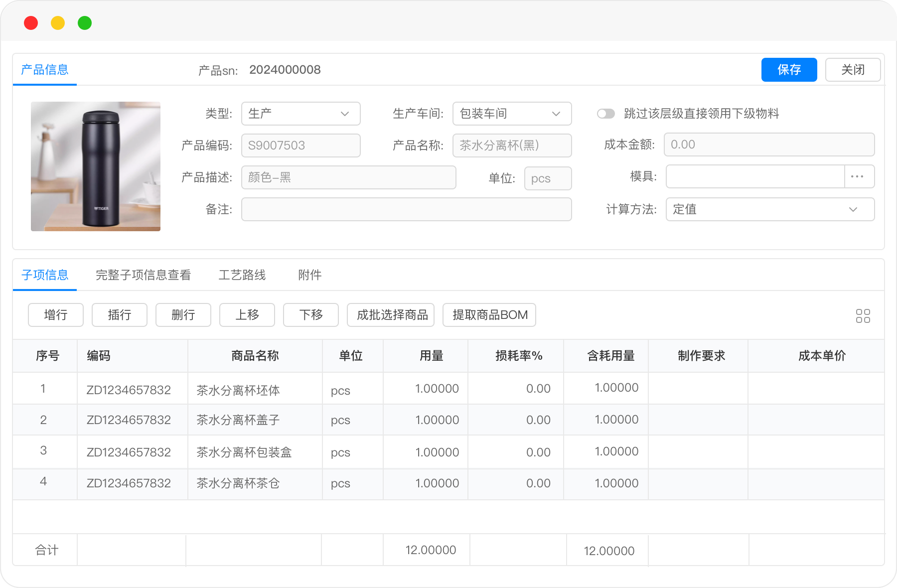Focus the 产品编码 input field

(x=300, y=146)
